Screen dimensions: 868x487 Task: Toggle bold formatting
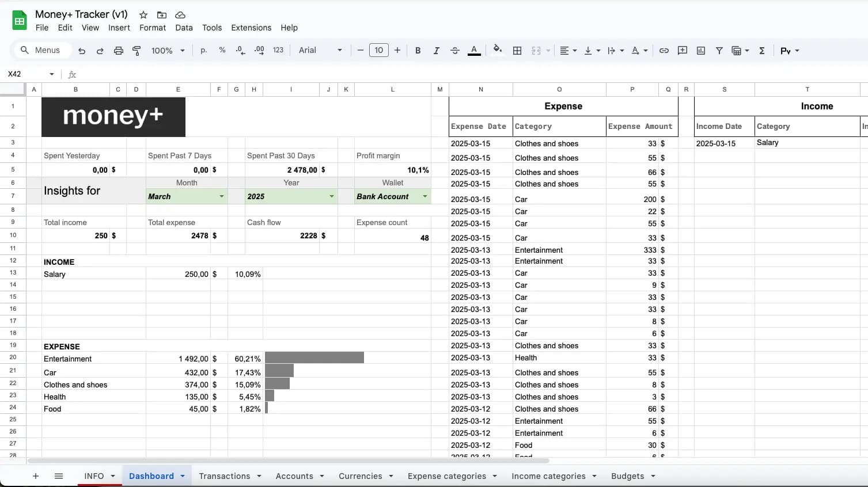[418, 51]
